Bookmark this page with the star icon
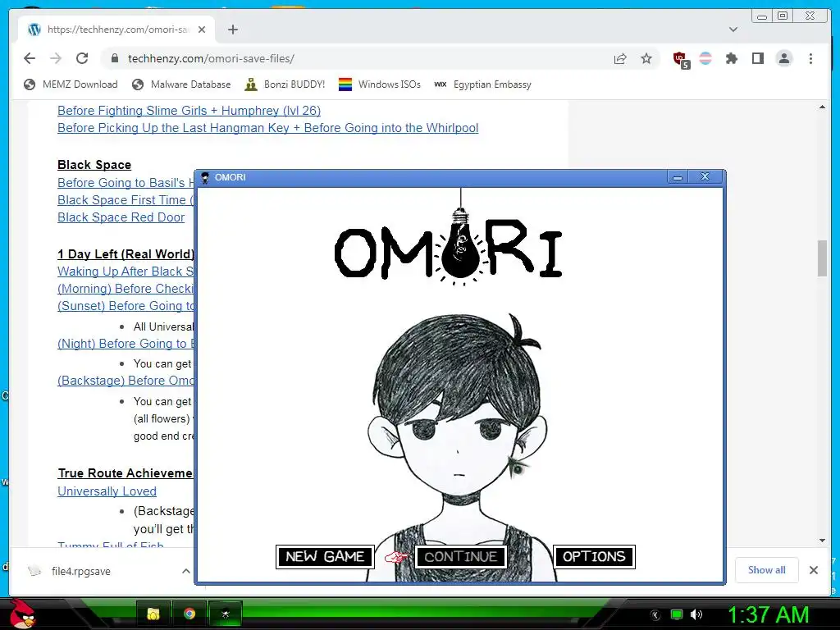 [646, 58]
